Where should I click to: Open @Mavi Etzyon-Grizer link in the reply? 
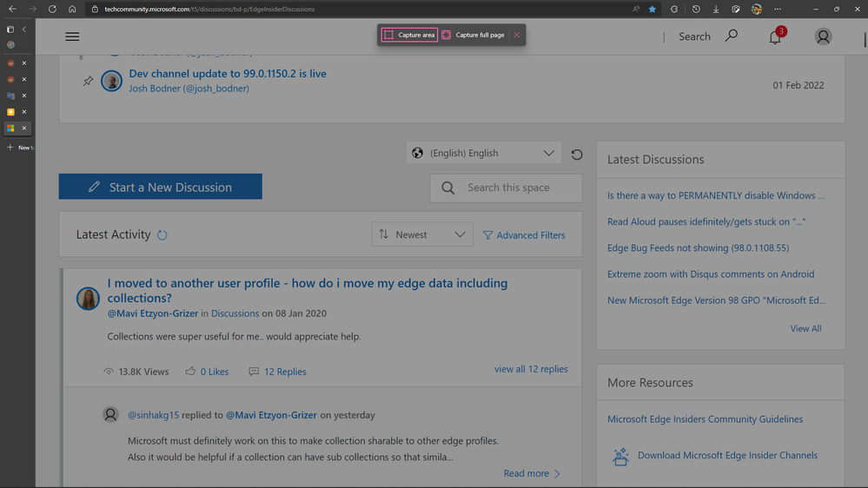click(x=271, y=415)
